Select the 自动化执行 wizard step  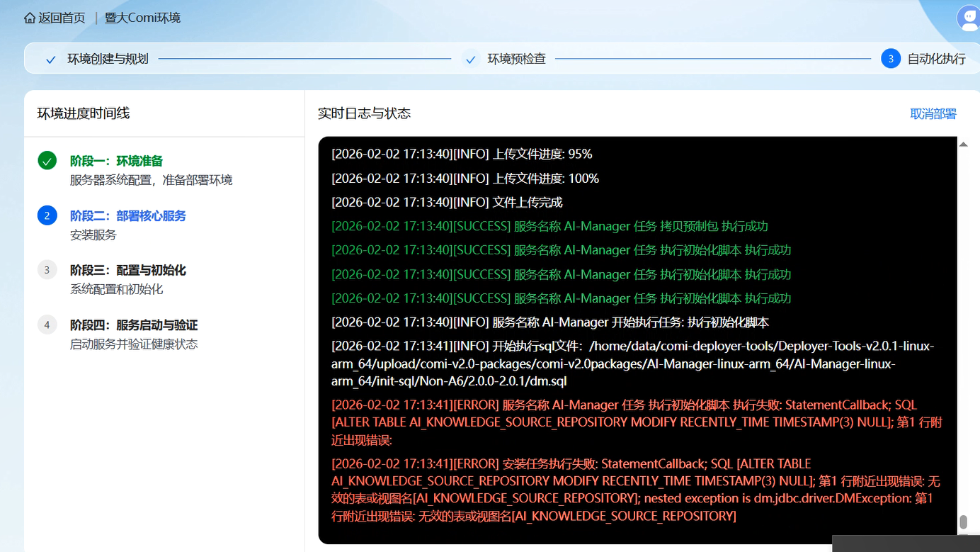click(937, 59)
